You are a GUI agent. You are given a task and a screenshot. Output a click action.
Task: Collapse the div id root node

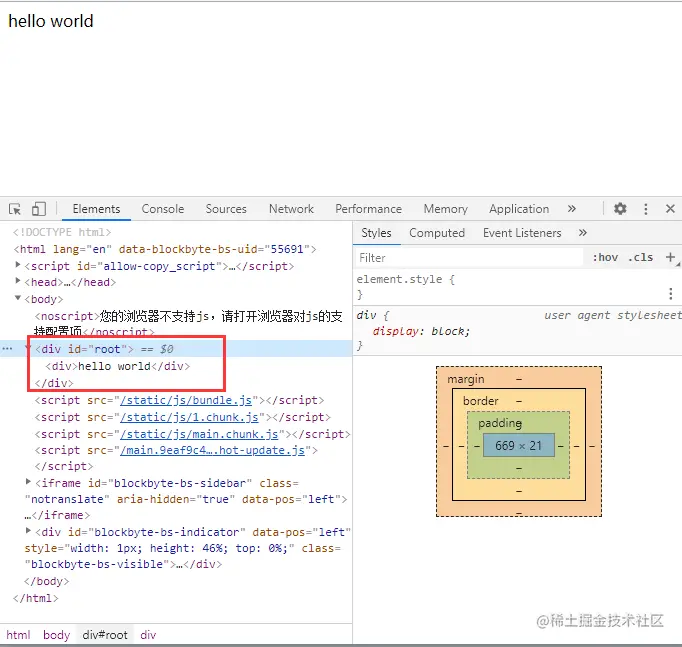point(28,348)
